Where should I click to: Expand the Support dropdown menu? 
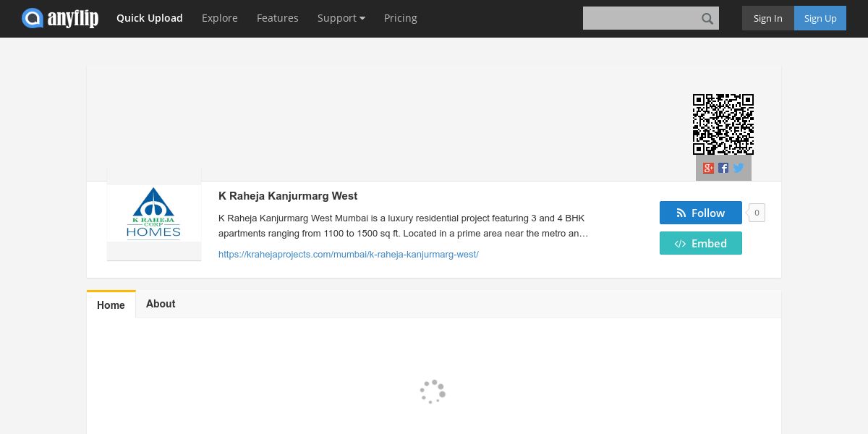(341, 18)
